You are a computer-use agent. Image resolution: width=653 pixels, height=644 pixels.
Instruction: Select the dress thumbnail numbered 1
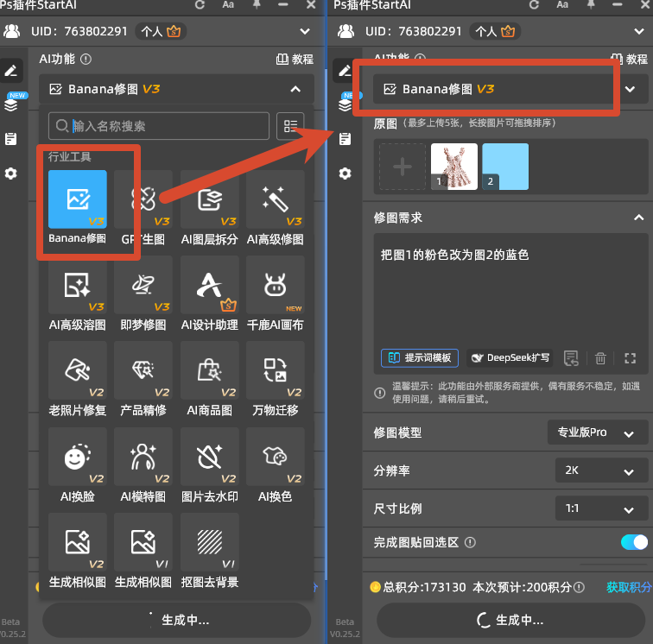point(454,167)
